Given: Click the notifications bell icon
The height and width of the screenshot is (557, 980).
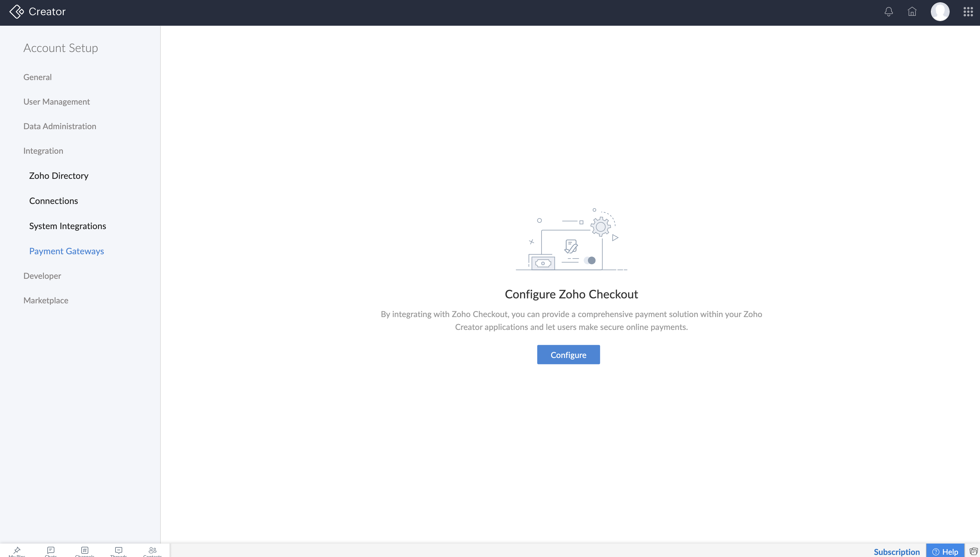Looking at the screenshot, I should (888, 11).
